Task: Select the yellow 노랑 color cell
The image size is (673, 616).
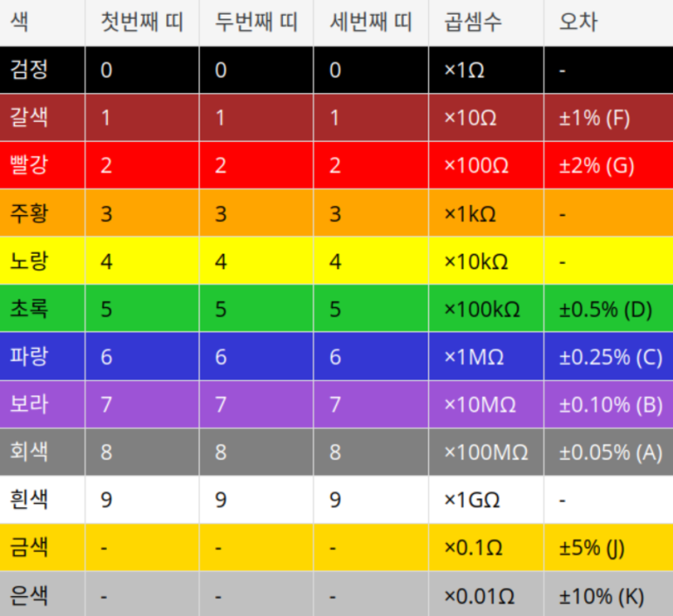Action: point(42,260)
